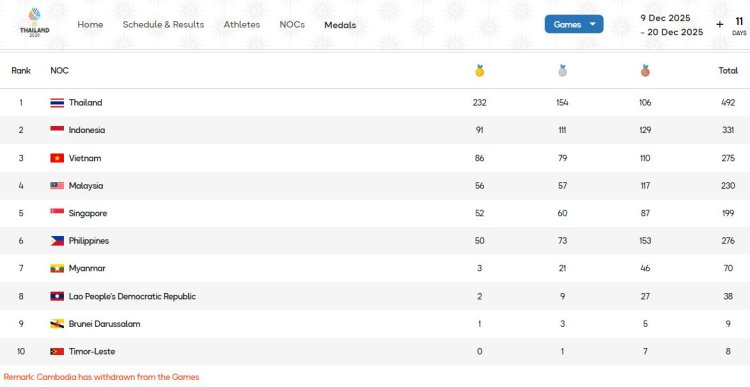Screen dimensions: 750x387
Task: Click Vietnam's total of 275
Action: coord(728,158)
